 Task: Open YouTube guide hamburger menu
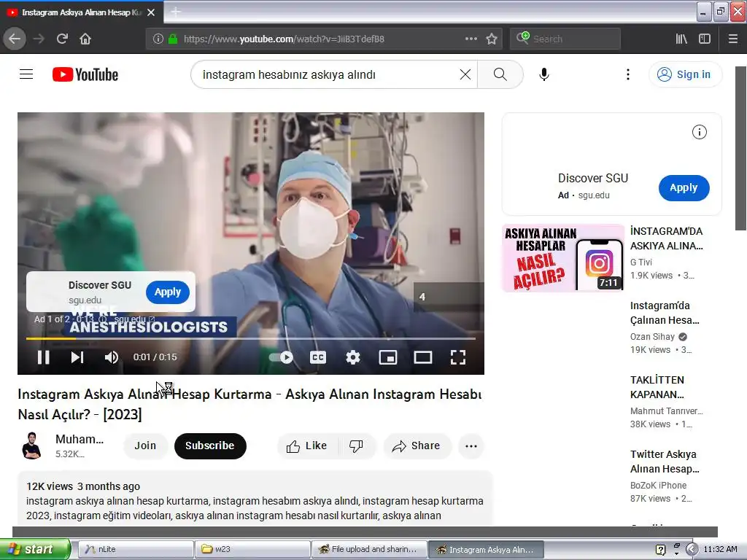26,74
